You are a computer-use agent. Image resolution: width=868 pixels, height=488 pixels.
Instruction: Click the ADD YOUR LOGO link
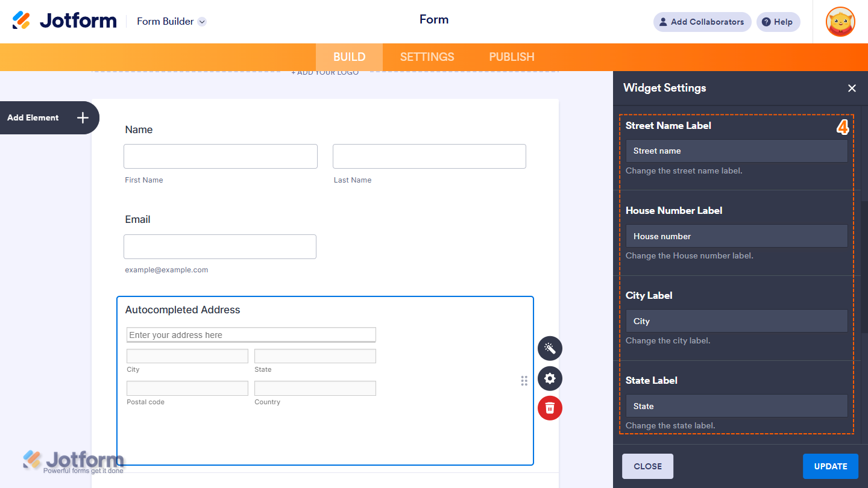[x=325, y=72]
